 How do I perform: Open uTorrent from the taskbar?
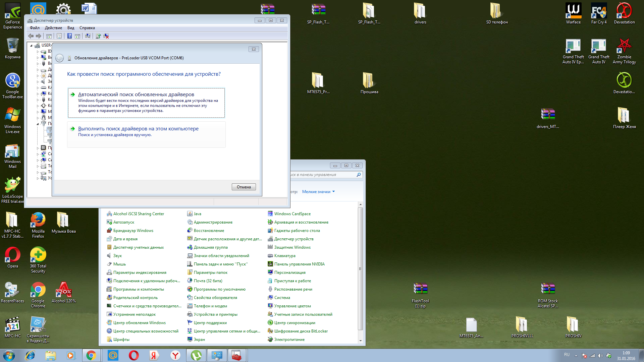coord(196,355)
